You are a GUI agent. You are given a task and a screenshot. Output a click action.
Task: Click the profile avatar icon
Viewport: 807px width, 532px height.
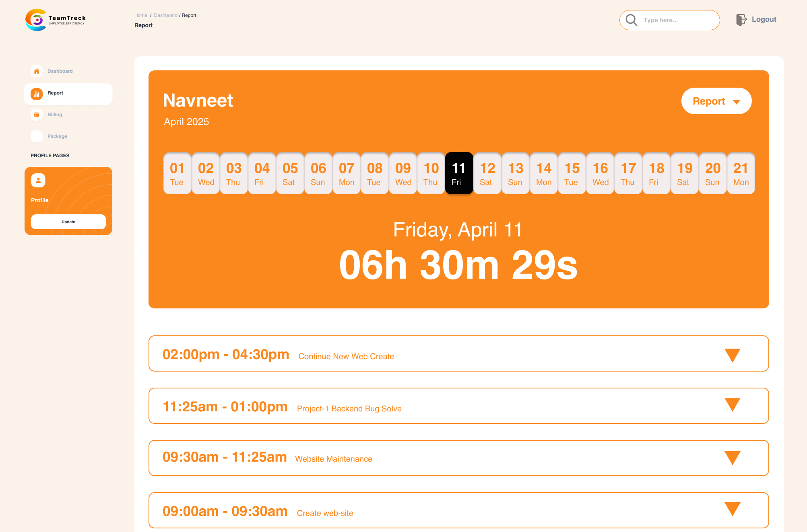tap(38, 181)
